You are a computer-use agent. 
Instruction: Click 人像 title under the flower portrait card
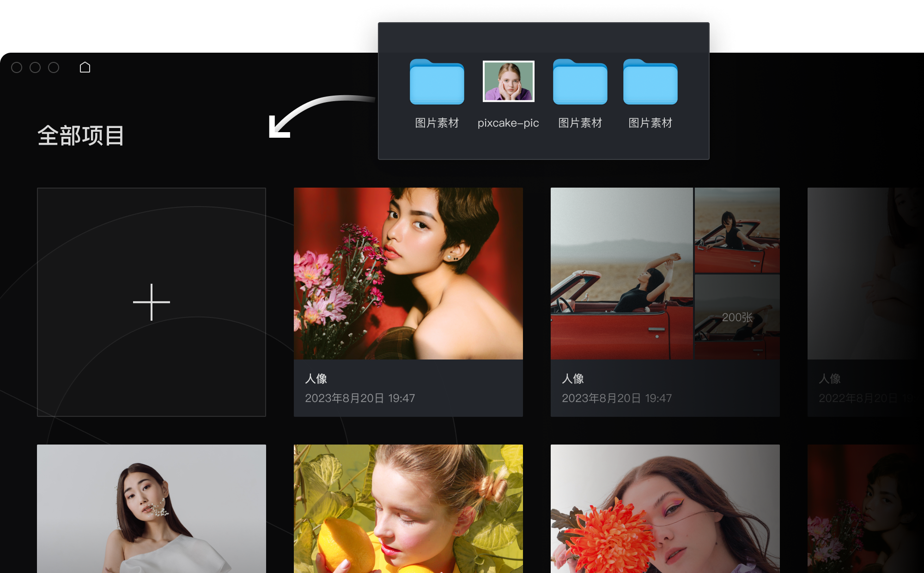tap(316, 379)
